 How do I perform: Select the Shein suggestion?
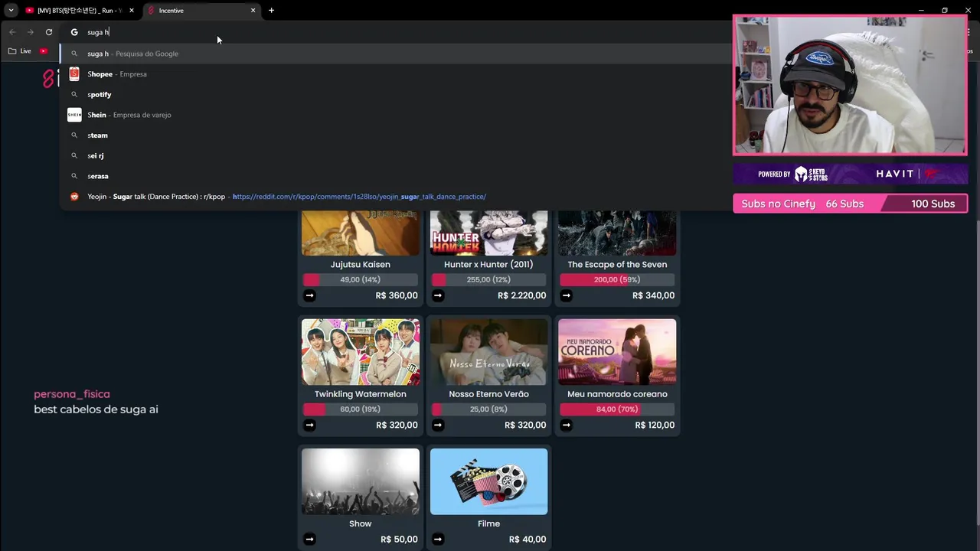(x=394, y=115)
